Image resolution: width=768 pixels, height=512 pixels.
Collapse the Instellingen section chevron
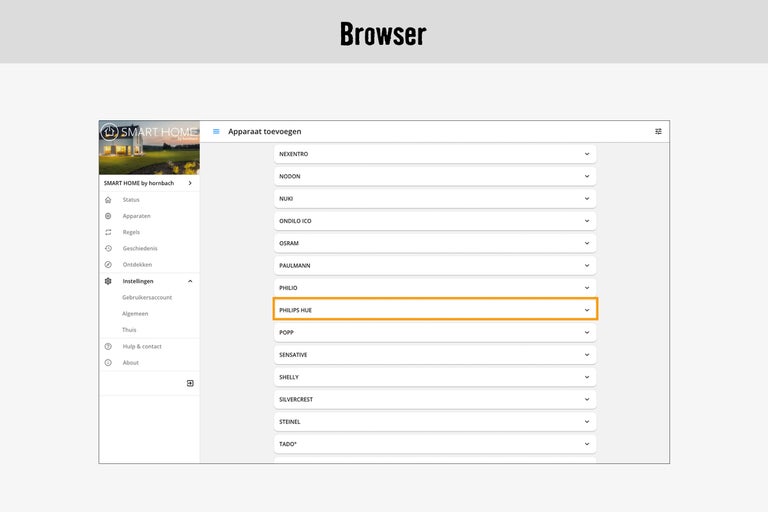190,281
